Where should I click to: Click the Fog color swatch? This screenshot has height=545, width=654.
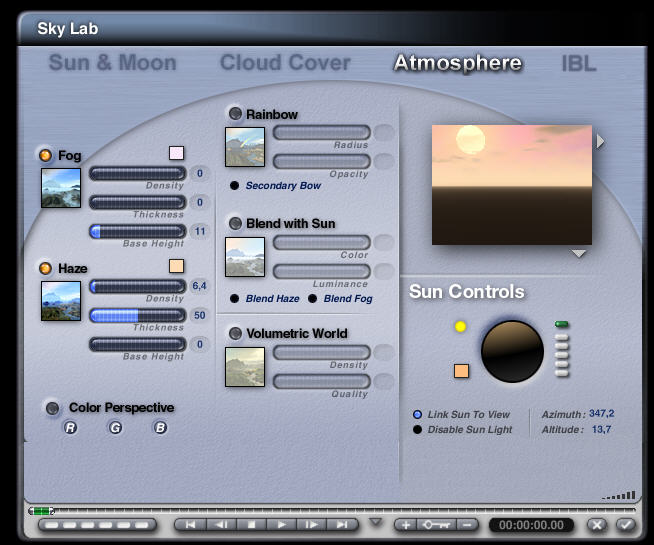(176, 153)
